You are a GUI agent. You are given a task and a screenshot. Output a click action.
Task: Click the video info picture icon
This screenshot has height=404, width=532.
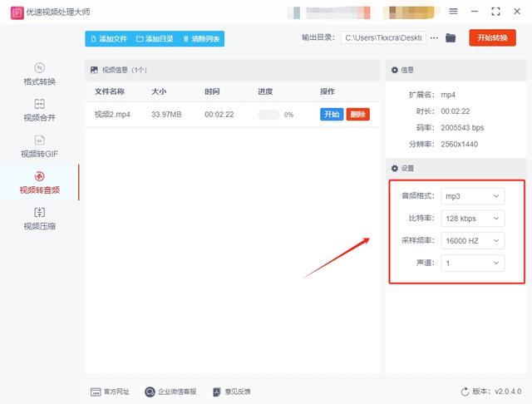pos(94,70)
